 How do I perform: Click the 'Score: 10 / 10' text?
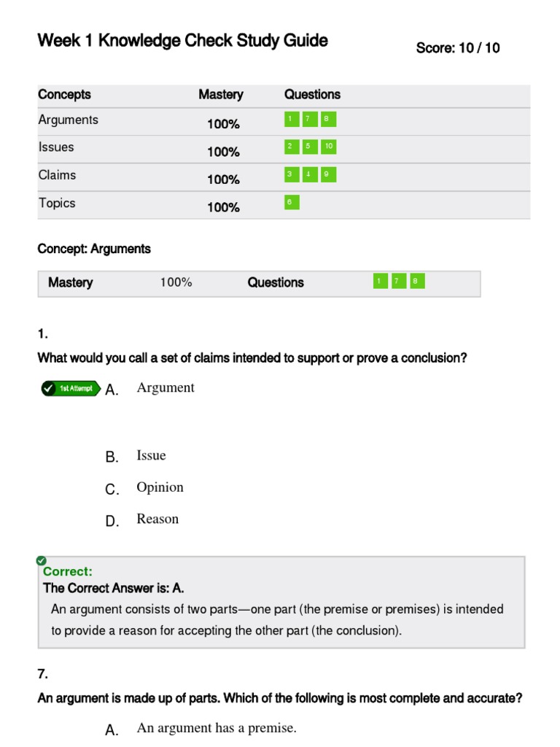pyautogui.click(x=458, y=48)
